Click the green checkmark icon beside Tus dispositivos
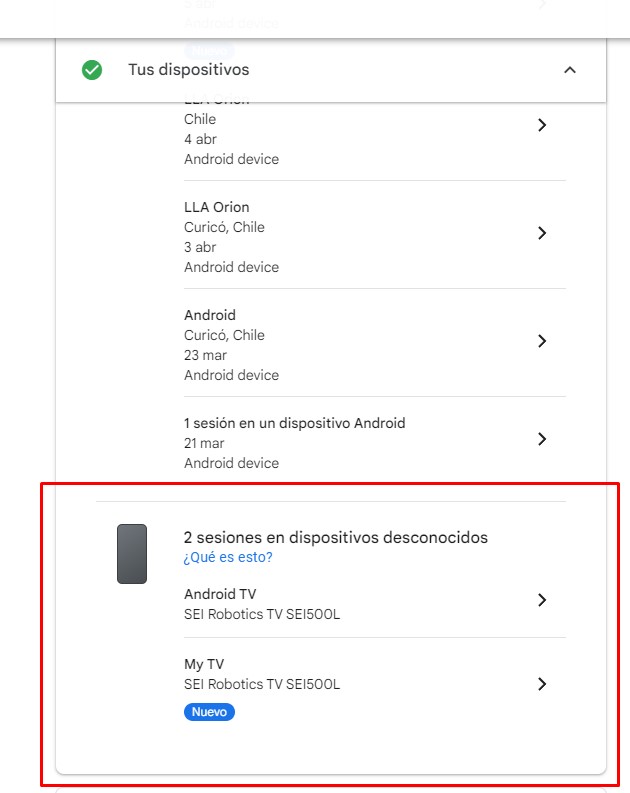630x793 pixels. 92,70
